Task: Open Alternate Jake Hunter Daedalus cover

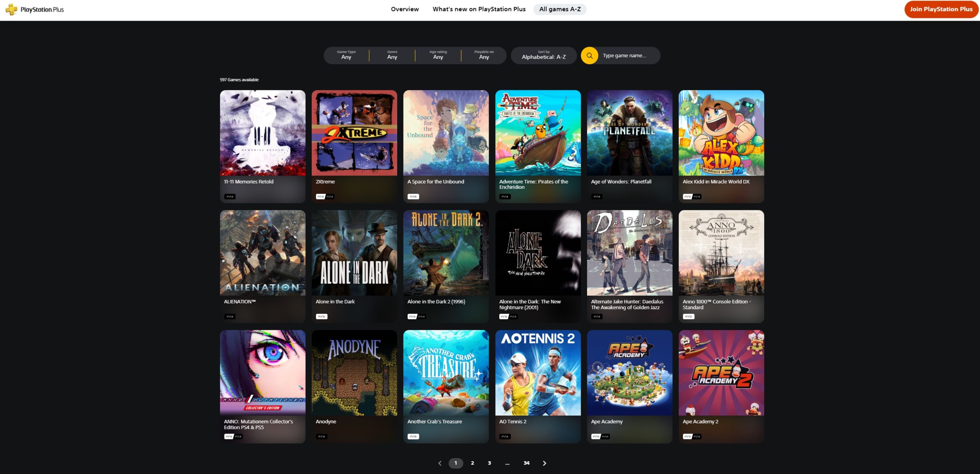Action: pyautogui.click(x=630, y=253)
